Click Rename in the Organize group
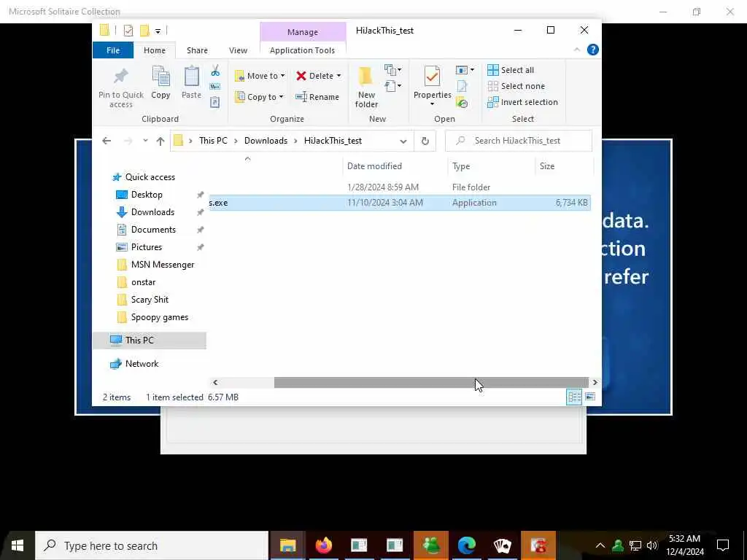This screenshot has height=560, width=747. pyautogui.click(x=317, y=97)
